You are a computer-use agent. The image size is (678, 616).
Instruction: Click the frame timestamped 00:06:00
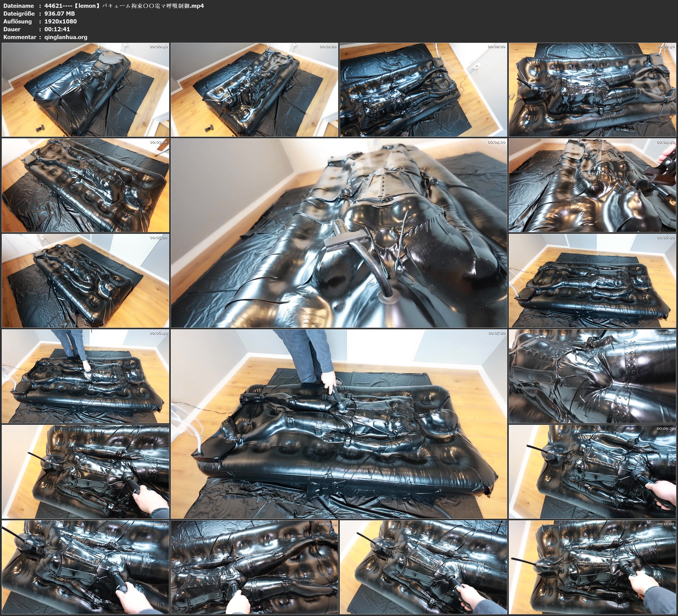pyautogui.click(x=592, y=280)
